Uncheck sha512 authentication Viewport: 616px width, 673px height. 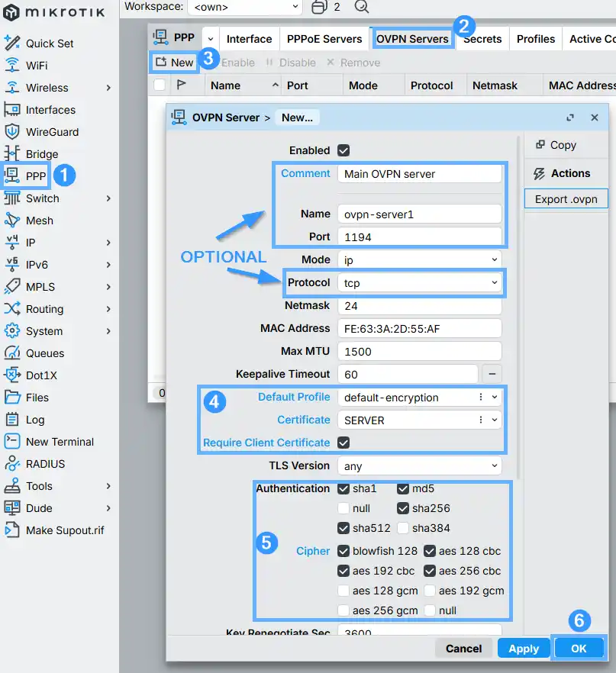coord(343,528)
